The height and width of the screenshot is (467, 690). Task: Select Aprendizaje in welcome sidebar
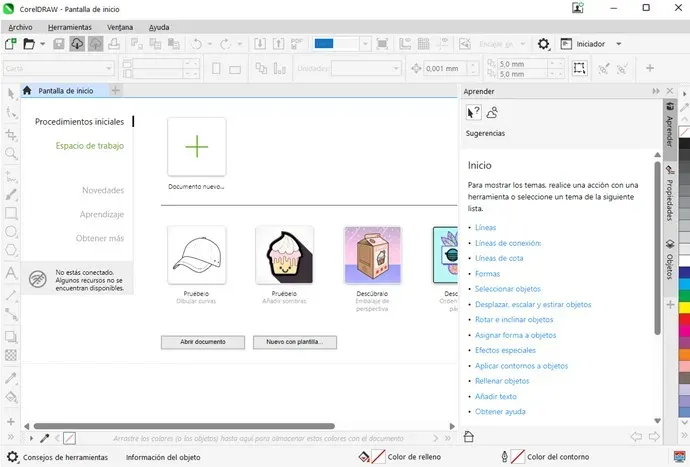pyautogui.click(x=102, y=214)
